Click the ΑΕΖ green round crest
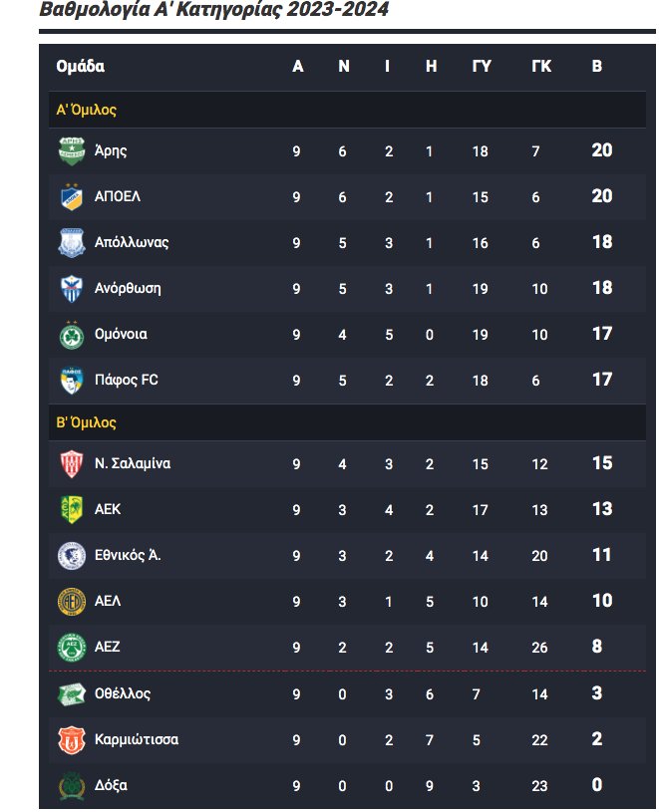Image resolution: width=659 pixels, height=812 pixels. click(x=72, y=648)
